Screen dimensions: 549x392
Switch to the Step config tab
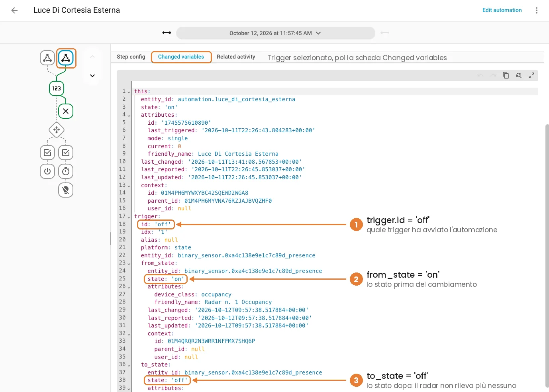click(x=131, y=57)
